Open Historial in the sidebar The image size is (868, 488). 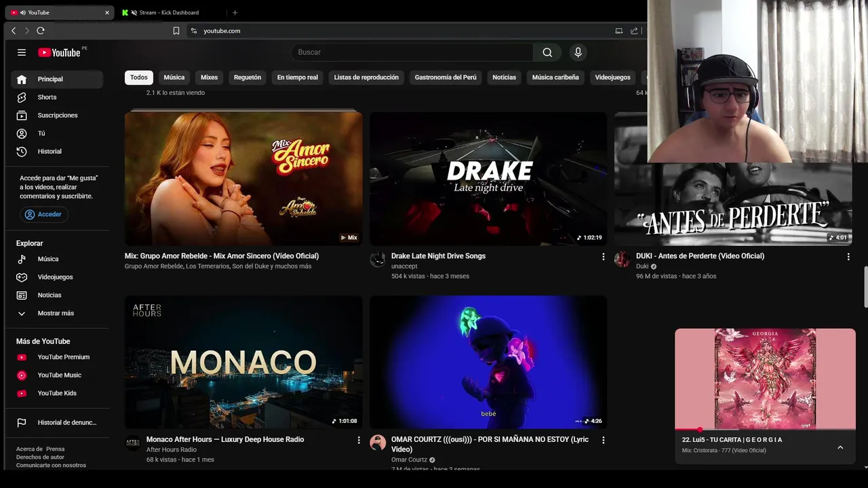click(57, 151)
